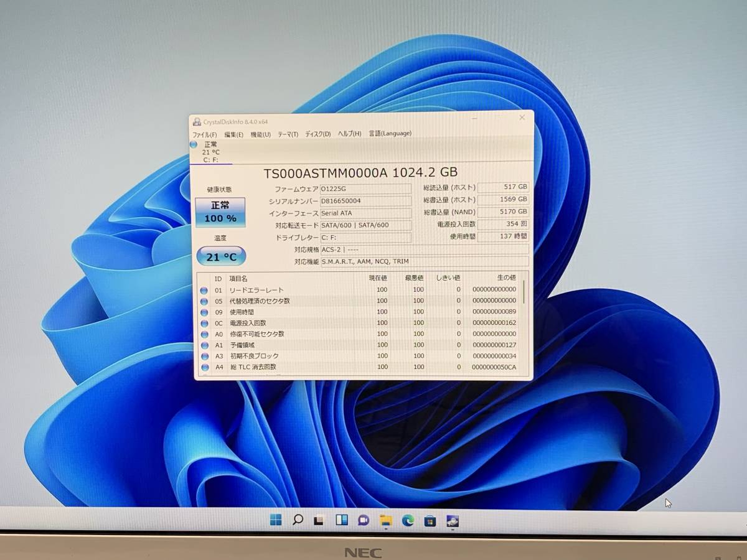
Task: Click the firmware field O1225G
Action: pos(365,189)
